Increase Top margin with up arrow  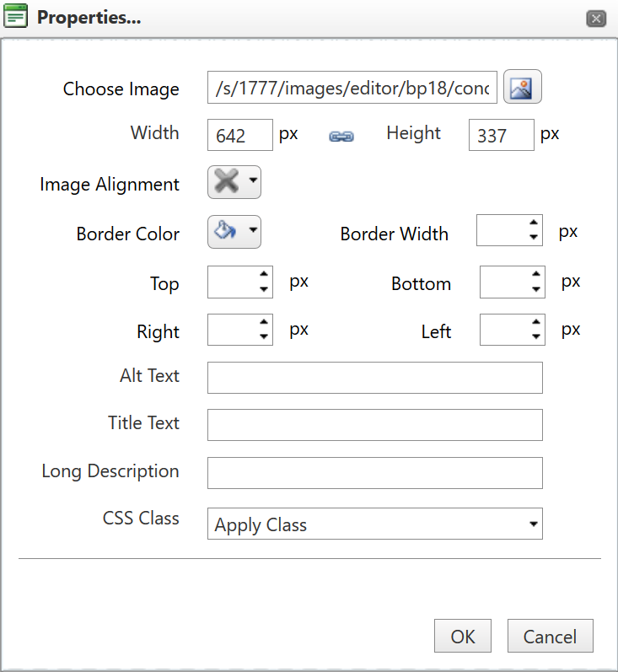(x=264, y=274)
